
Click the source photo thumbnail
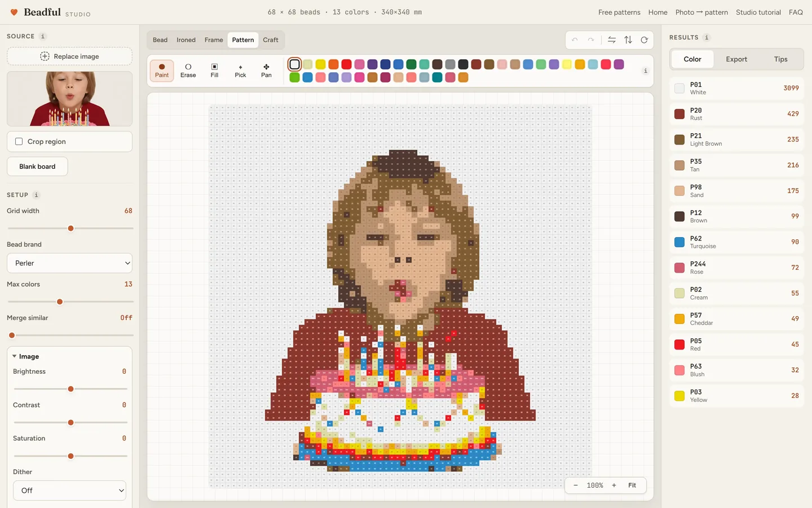pos(69,99)
